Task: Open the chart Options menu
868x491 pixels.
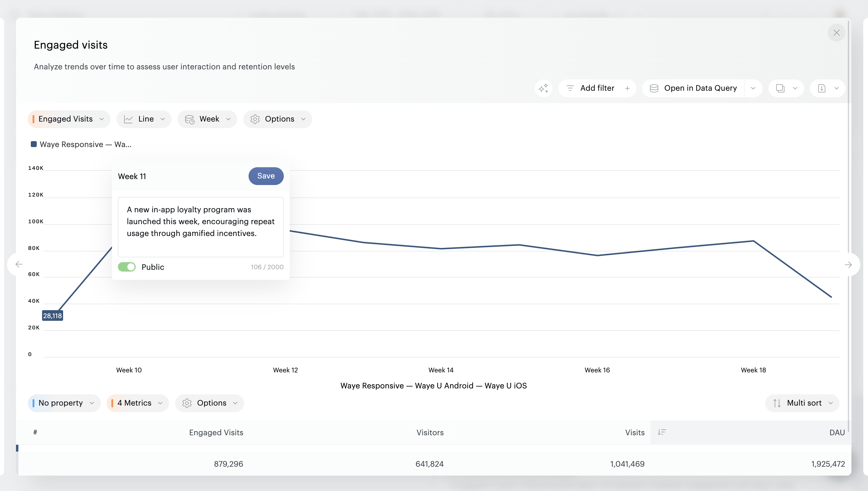Action: pos(278,119)
